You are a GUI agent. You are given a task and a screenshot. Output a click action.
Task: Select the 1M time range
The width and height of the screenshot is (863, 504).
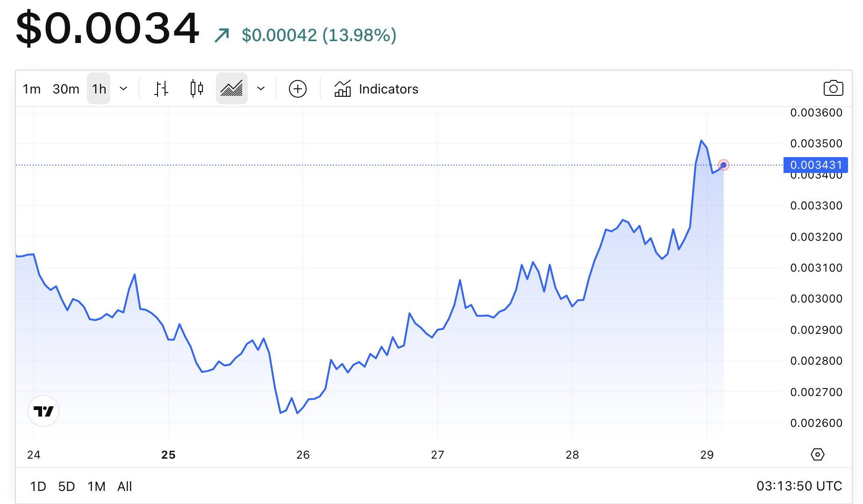pyautogui.click(x=96, y=486)
